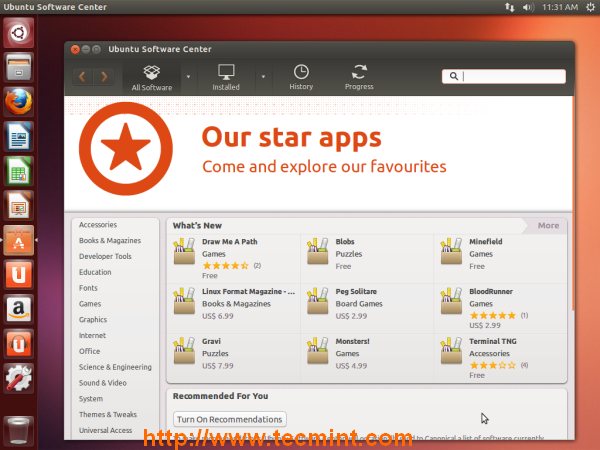Screen dimensions: 600x450
Task: Select the Education category
Action: click(x=95, y=272)
